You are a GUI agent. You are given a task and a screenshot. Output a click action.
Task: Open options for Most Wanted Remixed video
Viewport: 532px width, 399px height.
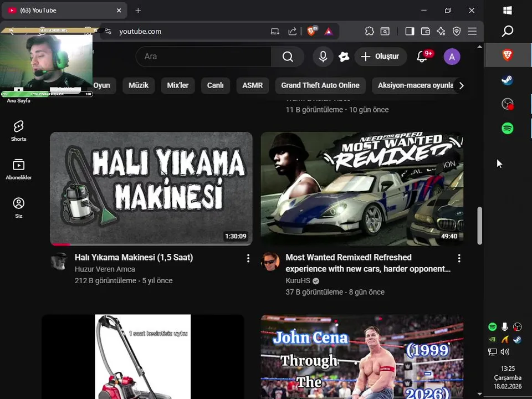[459, 258]
